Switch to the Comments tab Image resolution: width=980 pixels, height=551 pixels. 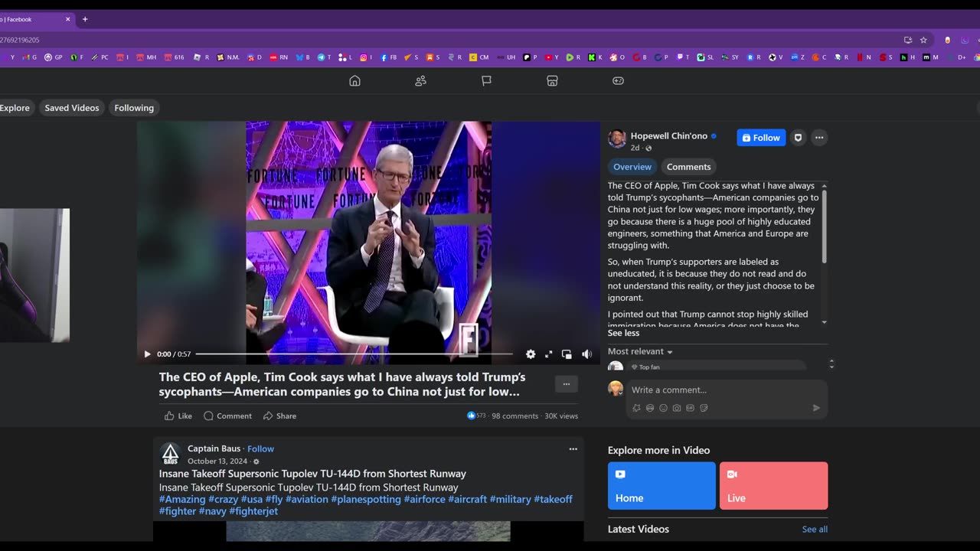(x=688, y=167)
